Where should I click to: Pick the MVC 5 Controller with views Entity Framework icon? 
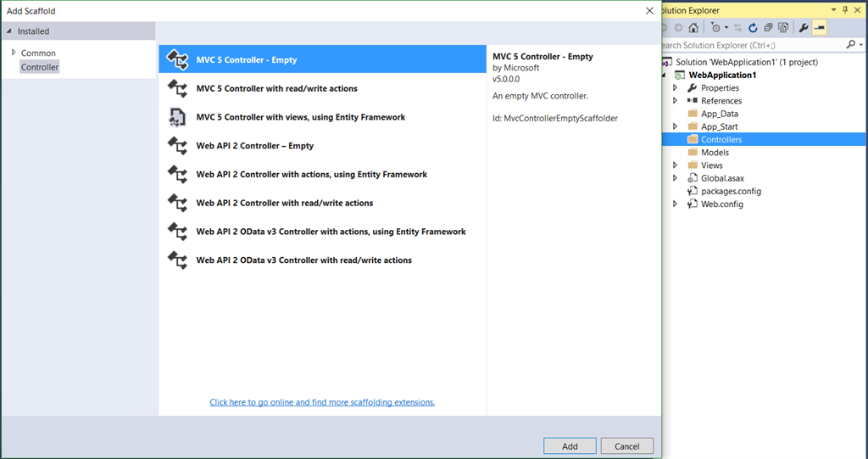[x=178, y=117]
